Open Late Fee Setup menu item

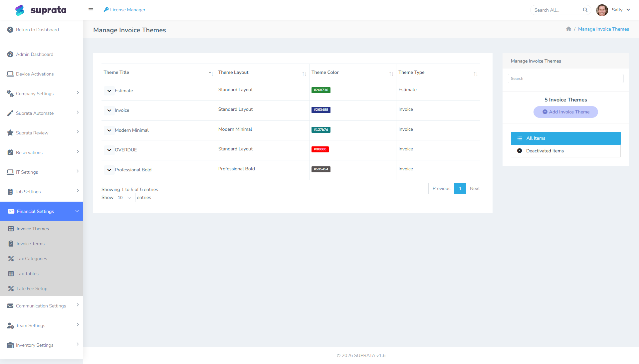[x=42, y=288]
